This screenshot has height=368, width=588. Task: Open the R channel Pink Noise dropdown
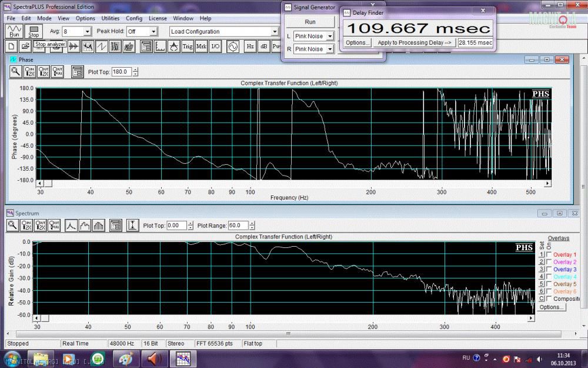(x=330, y=49)
